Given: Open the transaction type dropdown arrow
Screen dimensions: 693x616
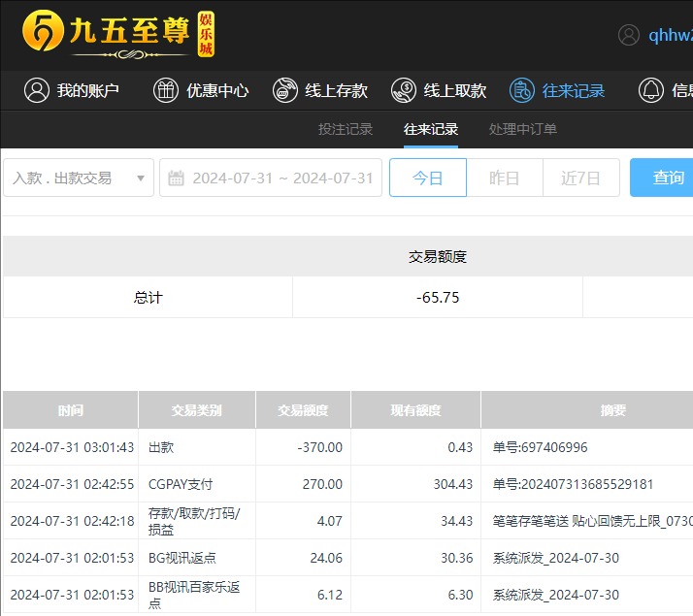Looking at the screenshot, I should tap(141, 178).
